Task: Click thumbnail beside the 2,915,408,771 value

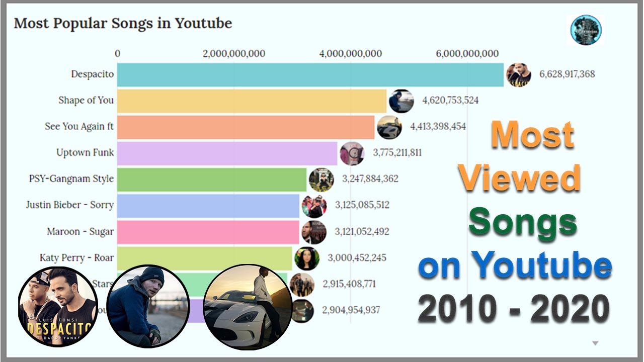Action: click(x=302, y=285)
